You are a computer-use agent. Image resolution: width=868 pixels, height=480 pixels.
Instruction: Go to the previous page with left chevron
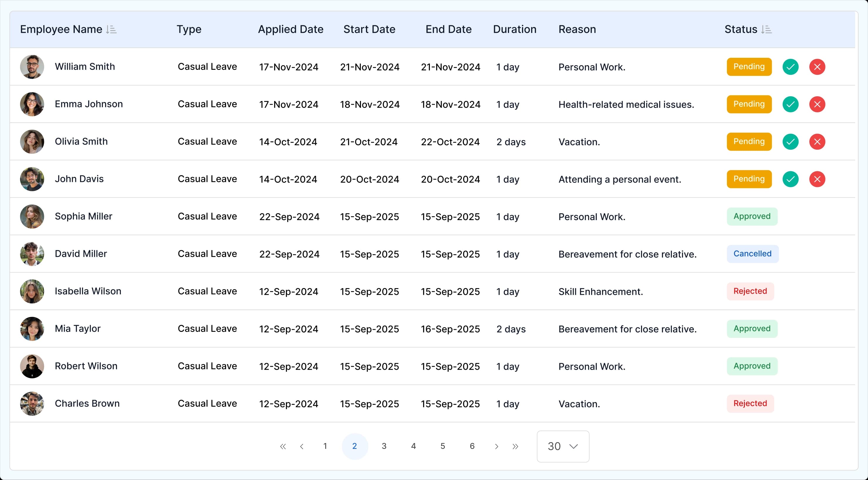302,446
